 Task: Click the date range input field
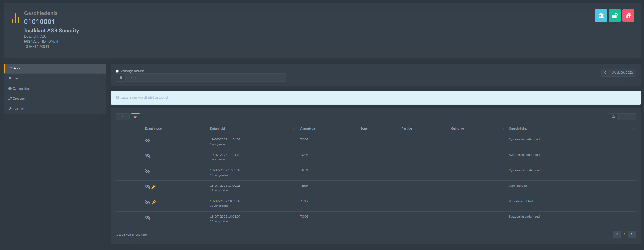pos(205,78)
